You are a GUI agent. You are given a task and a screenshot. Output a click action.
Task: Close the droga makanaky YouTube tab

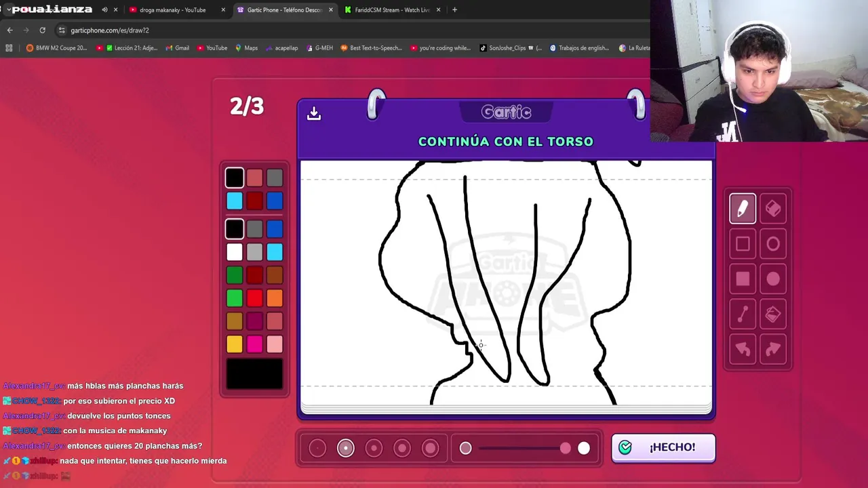[223, 9]
